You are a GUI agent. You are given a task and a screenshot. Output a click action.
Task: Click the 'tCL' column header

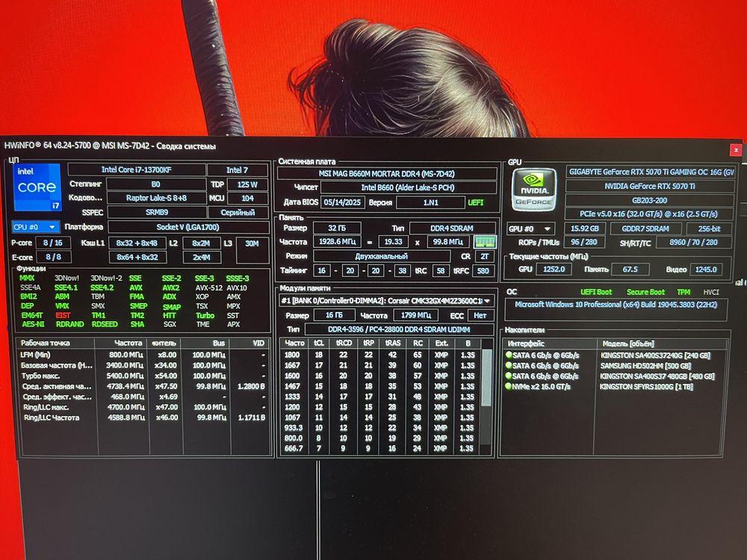click(x=319, y=343)
